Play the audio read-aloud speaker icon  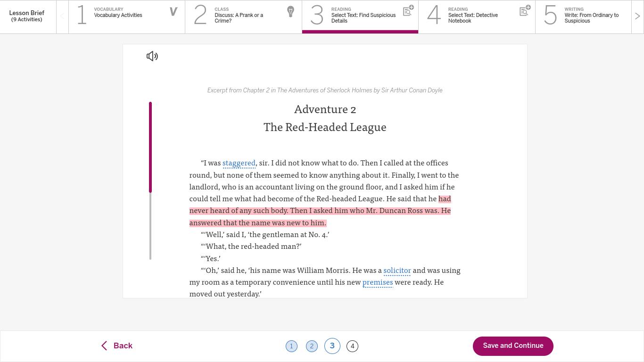152,57
